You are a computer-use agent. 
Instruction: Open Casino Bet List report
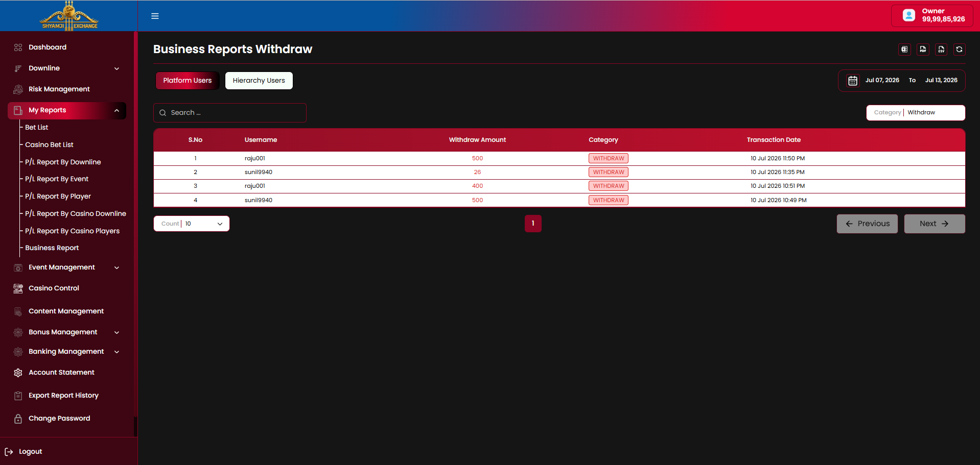pyautogui.click(x=49, y=145)
